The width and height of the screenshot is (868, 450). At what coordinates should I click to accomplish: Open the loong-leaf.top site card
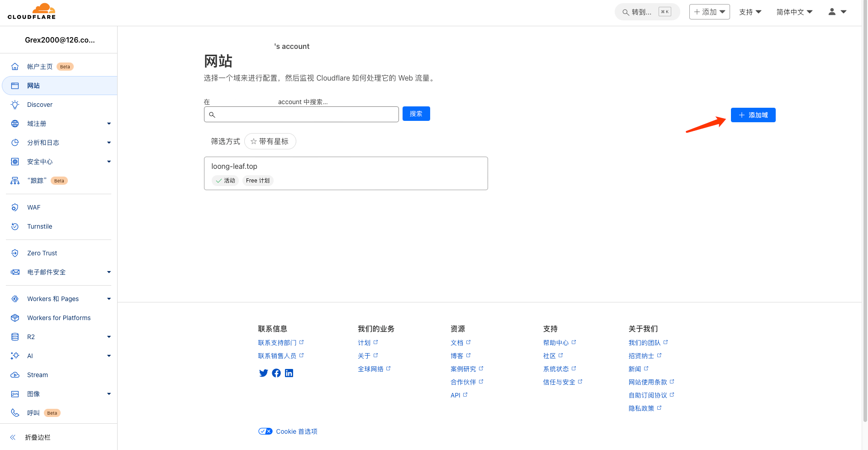click(346, 173)
